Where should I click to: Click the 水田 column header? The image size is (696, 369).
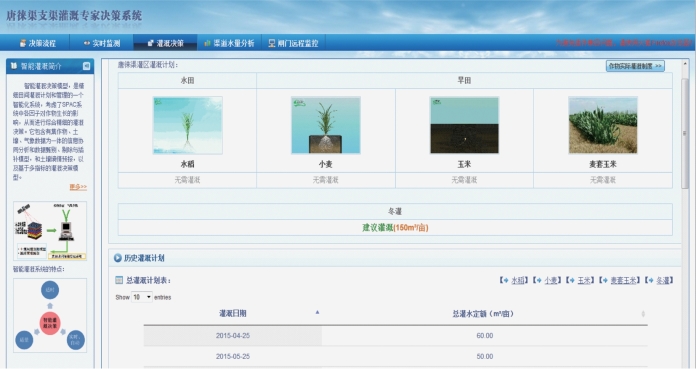tap(187, 80)
